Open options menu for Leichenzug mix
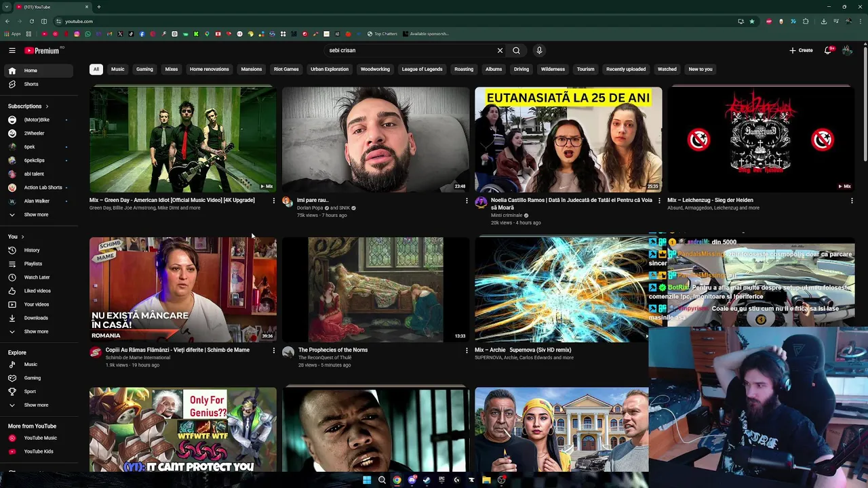Viewport: 868px width, 488px height. pos(852,201)
